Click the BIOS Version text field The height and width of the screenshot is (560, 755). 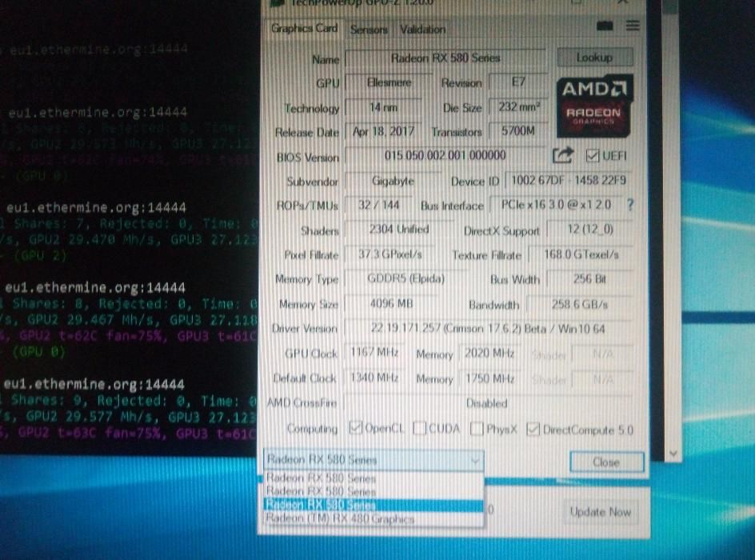(x=445, y=156)
